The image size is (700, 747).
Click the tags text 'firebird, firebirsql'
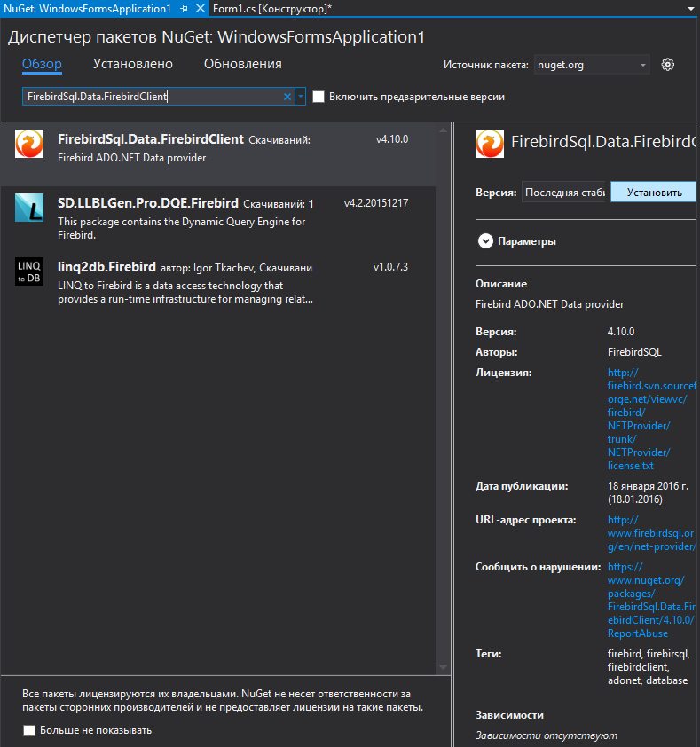tap(649, 654)
